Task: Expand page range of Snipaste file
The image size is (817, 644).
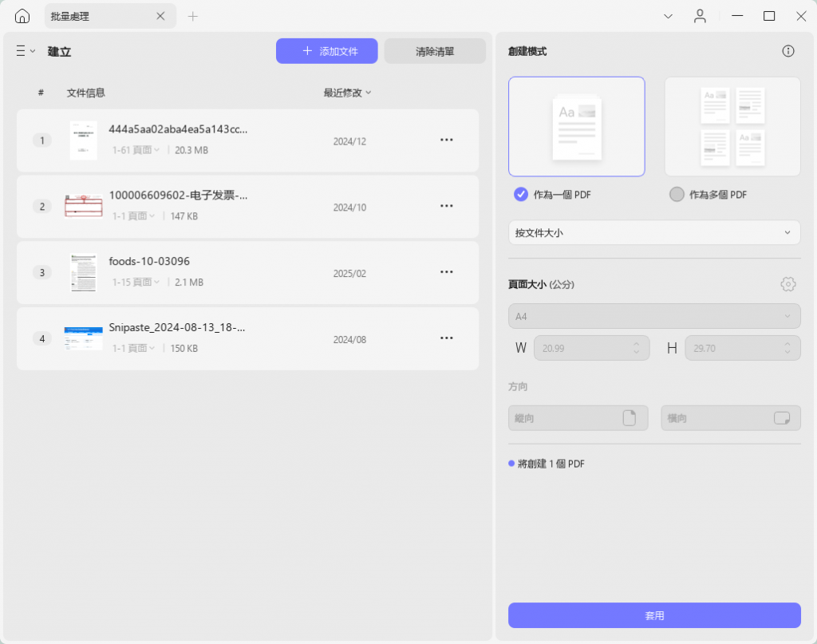Action: point(133,349)
